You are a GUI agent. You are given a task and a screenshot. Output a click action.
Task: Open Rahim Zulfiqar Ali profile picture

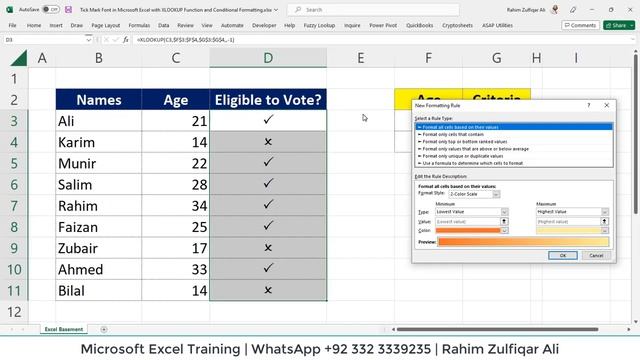555,9
